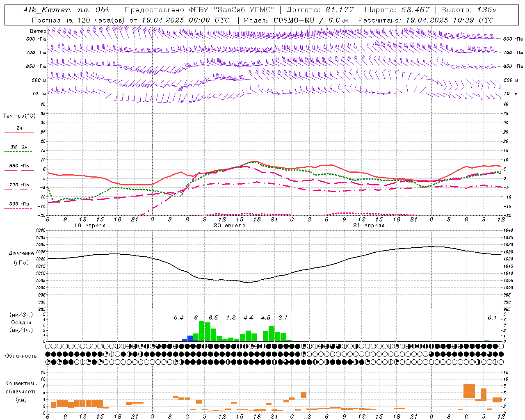525x420 pixels.
Task: Click the Td 2м dew point legend label
Action: 19,147
